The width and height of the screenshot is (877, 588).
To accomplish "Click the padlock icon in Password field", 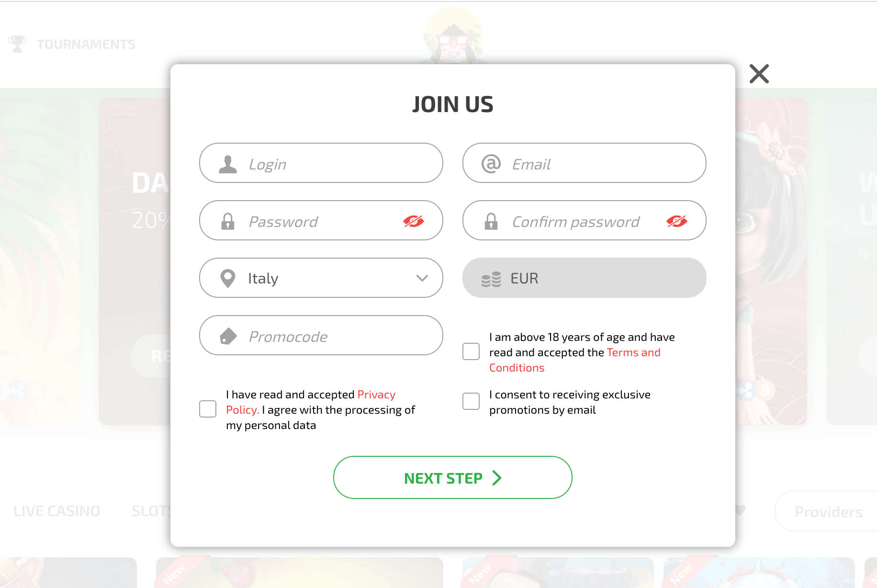I will 228,221.
